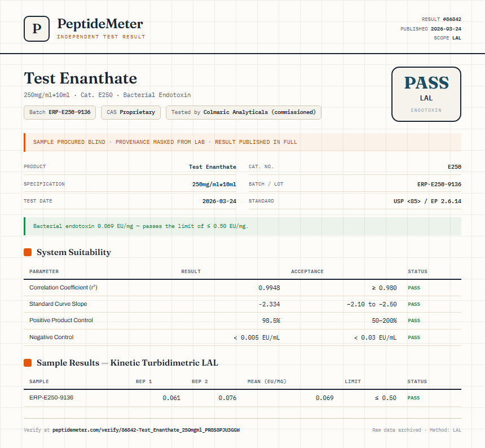Click the Test Enanthate title heading
Viewport: 485px width, 448px height.
(81, 78)
